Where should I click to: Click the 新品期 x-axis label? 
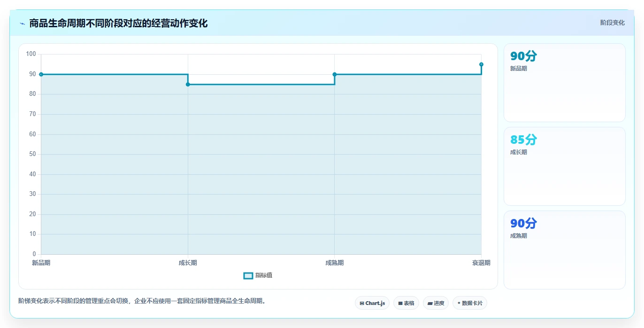pyautogui.click(x=41, y=263)
